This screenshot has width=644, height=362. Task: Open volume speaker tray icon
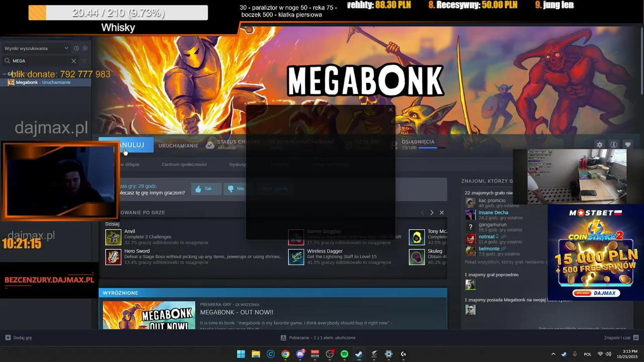point(608,354)
